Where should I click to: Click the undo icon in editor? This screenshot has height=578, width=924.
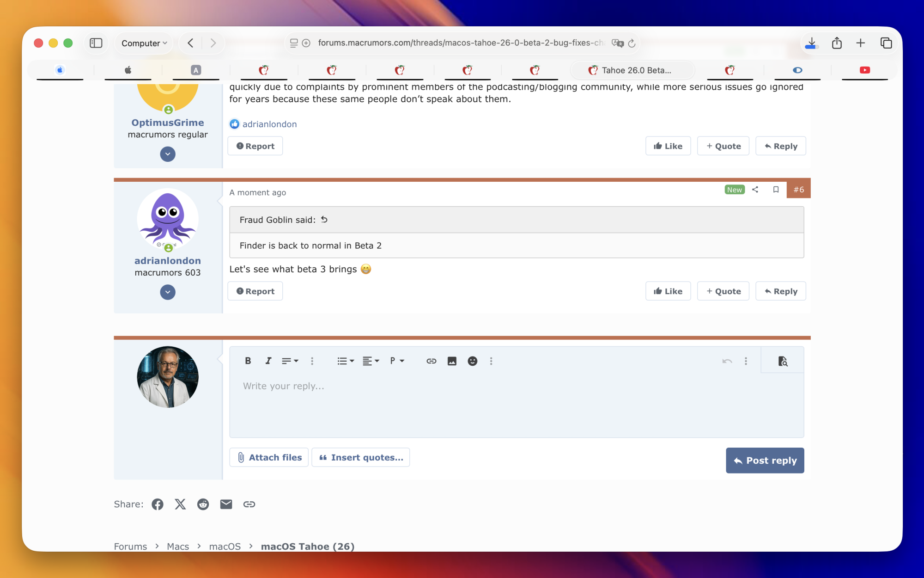pos(727,361)
